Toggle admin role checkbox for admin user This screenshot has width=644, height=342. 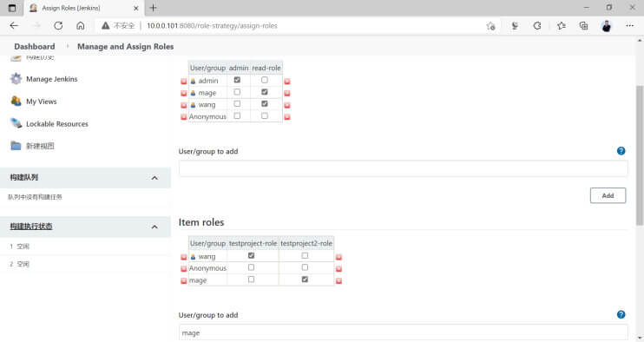tap(237, 80)
